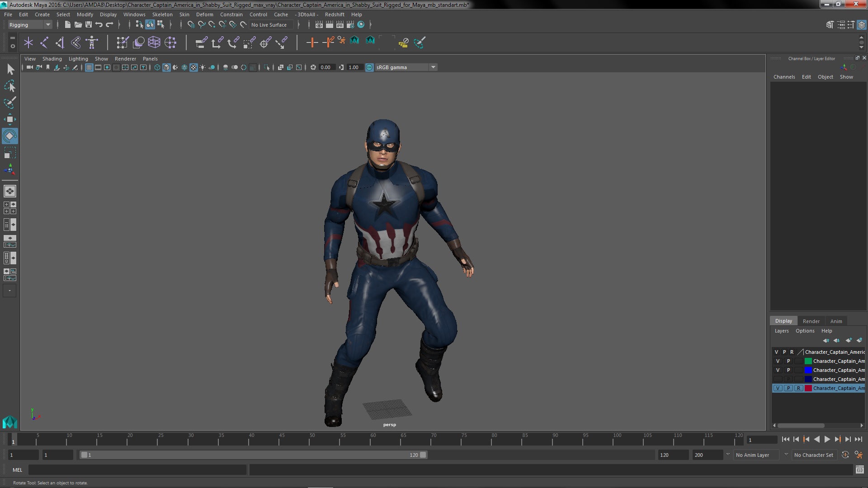Viewport: 868px width, 488px height.
Task: Click the red layer color swatch
Action: [x=808, y=388]
